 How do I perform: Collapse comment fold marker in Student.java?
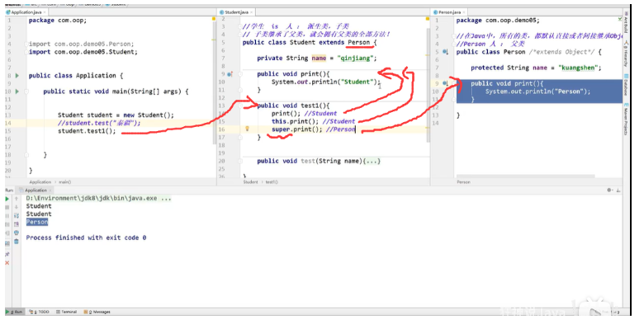[x=240, y=26]
